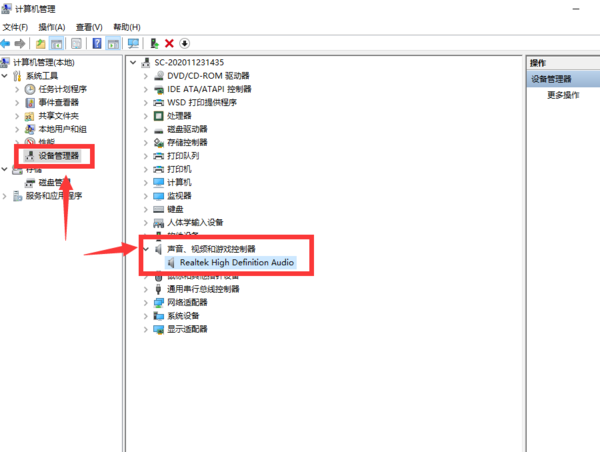Image resolution: width=600 pixels, height=452 pixels.
Task: Click the 键盘 keyboard icon
Action: pyautogui.click(x=158, y=209)
